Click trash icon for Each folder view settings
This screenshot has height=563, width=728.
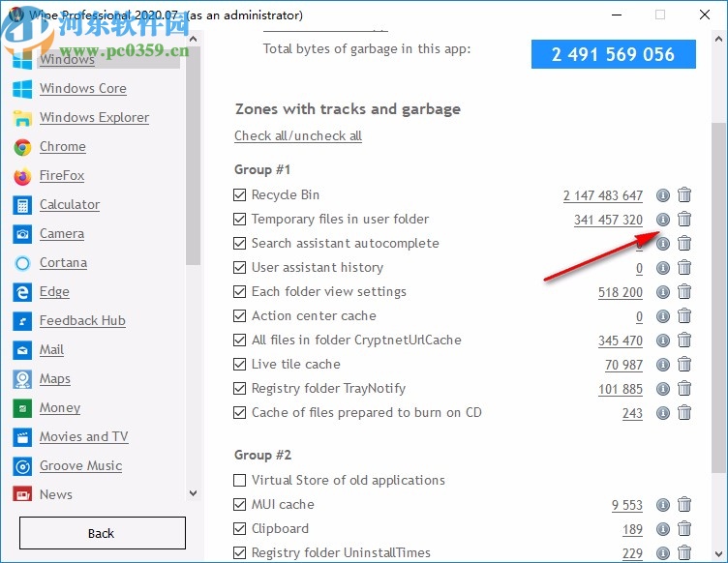[x=684, y=292]
